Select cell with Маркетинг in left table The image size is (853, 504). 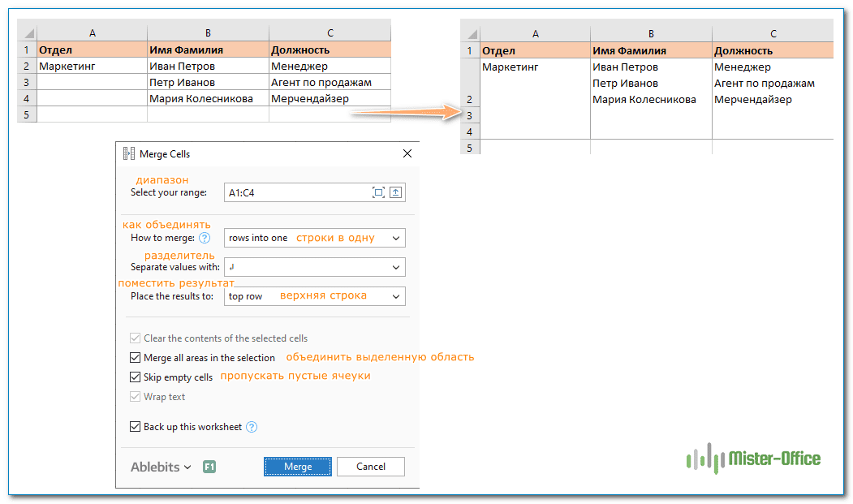tap(92, 67)
